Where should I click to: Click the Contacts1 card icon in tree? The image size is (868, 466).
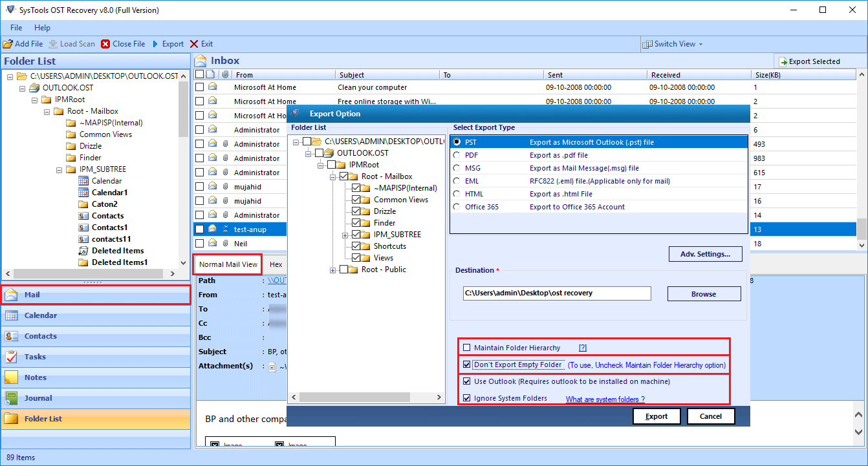[83, 228]
